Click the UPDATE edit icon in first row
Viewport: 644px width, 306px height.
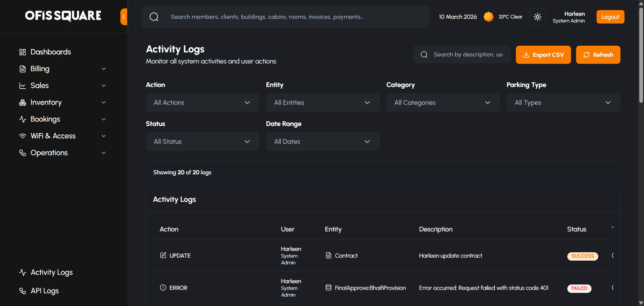coord(163,255)
